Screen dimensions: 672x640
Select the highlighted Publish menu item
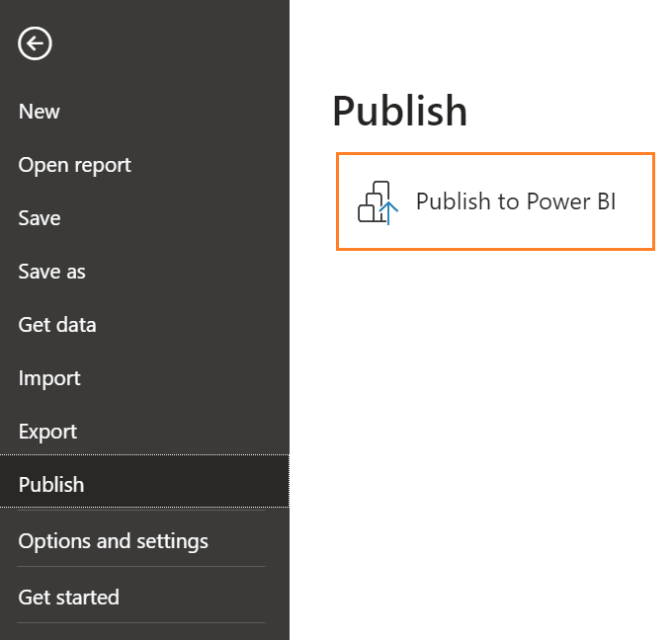point(144,481)
